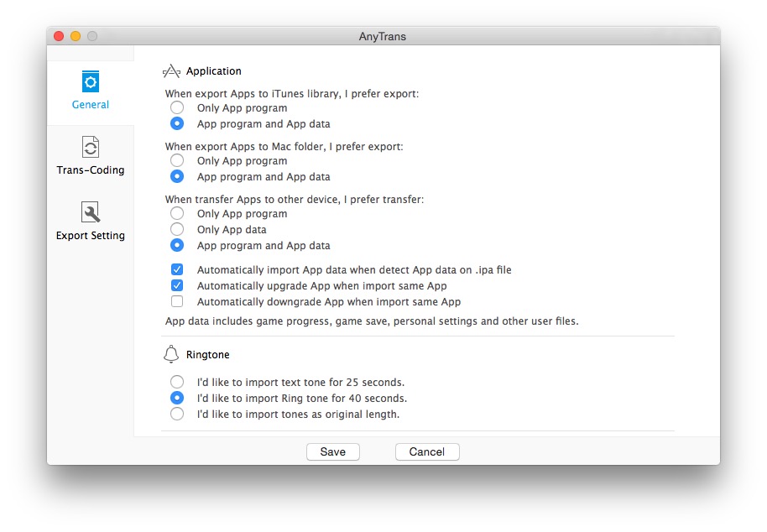
Task: Click the Application section icon
Action: 171,71
